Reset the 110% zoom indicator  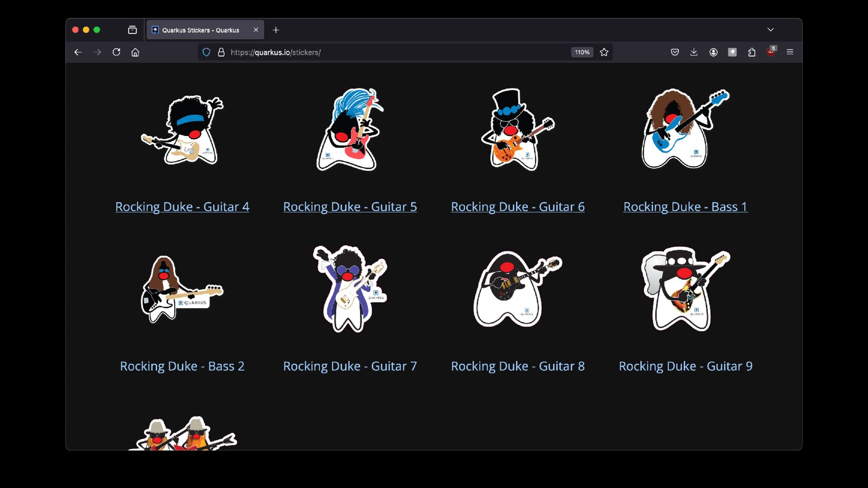(x=582, y=52)
